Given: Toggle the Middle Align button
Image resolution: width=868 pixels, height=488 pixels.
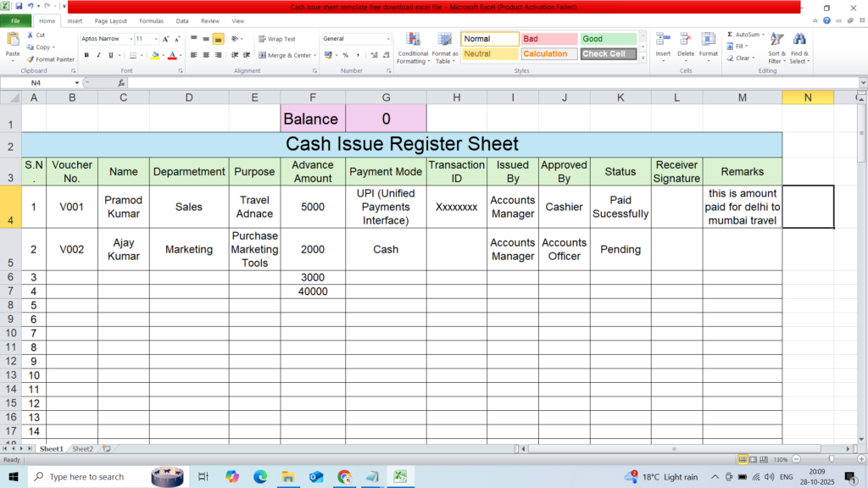Looking at the screenshot, I should point(206,39).
